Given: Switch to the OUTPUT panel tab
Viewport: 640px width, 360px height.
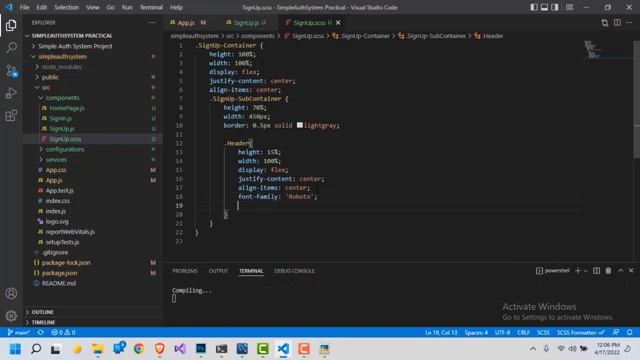Looking at the screenshot, I should point(218,271).
